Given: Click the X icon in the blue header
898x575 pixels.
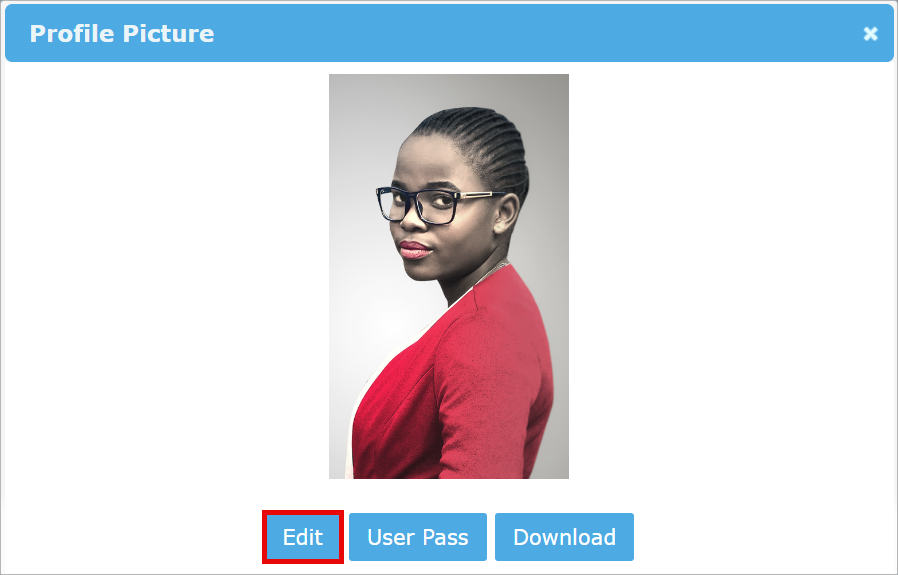Looking at the screenshot, I should [x=870, y=34].
